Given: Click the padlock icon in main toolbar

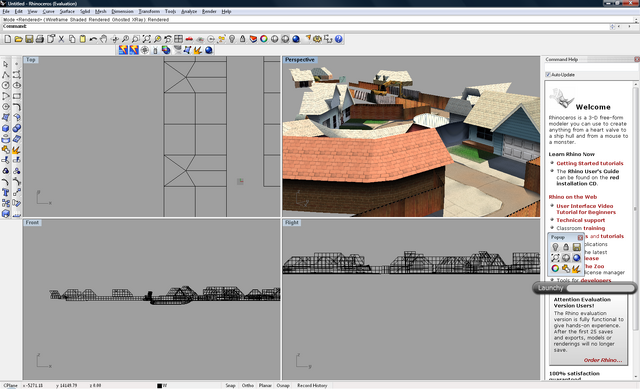Looking at the screenshot, I should [242, 39].
